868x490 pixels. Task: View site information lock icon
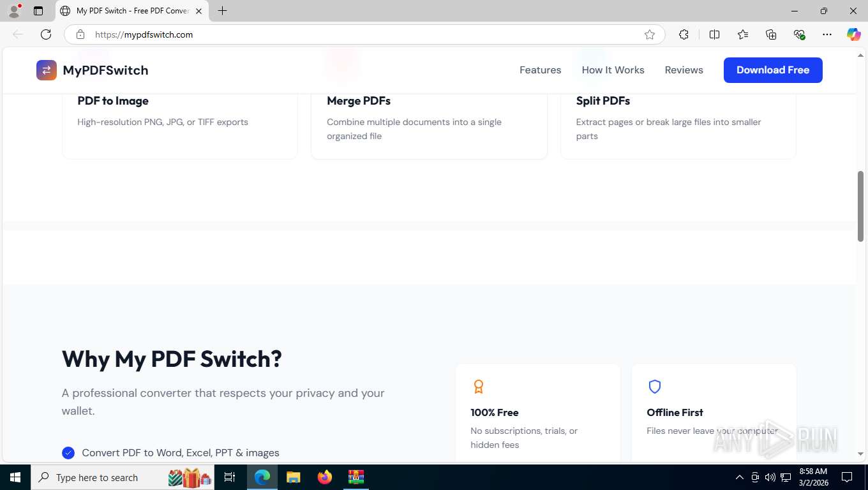(x=80, y=34)
